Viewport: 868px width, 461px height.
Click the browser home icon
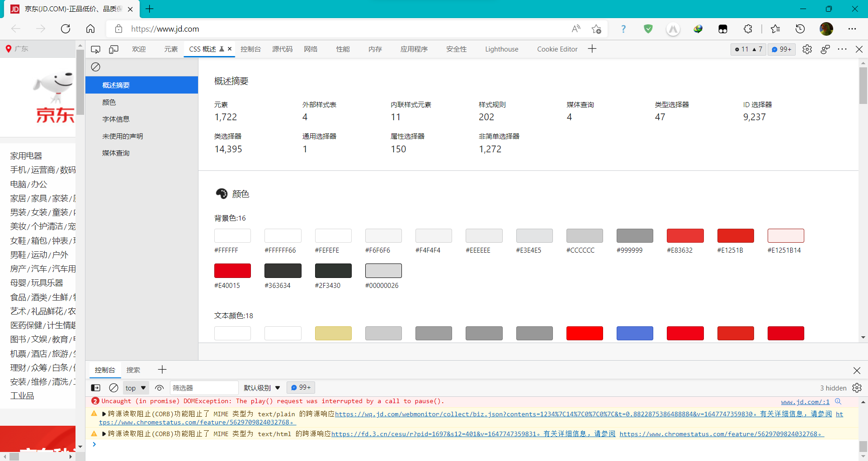click(90, 29)
